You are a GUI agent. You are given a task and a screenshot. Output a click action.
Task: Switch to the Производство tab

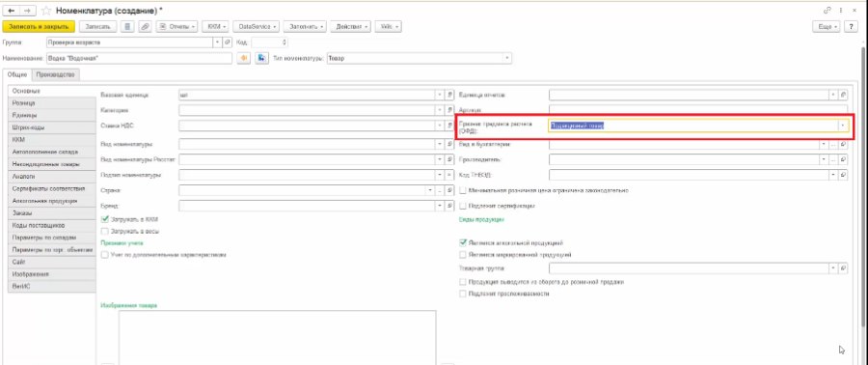point(55,74)
